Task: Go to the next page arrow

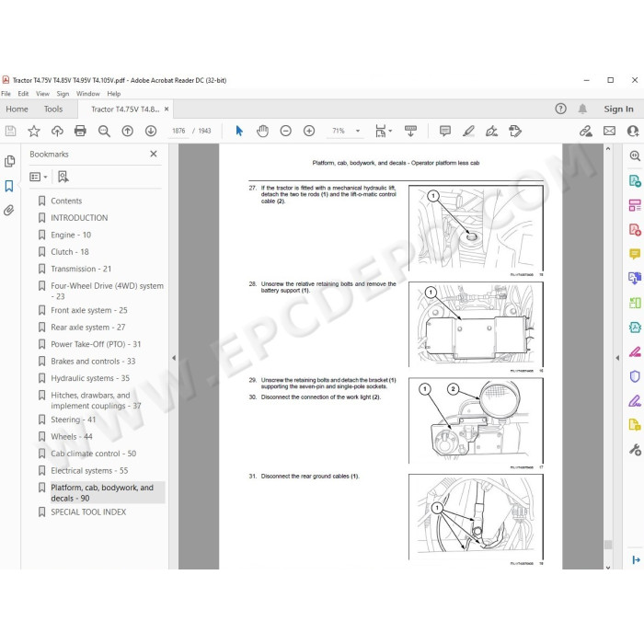Action: pos(151,131)
